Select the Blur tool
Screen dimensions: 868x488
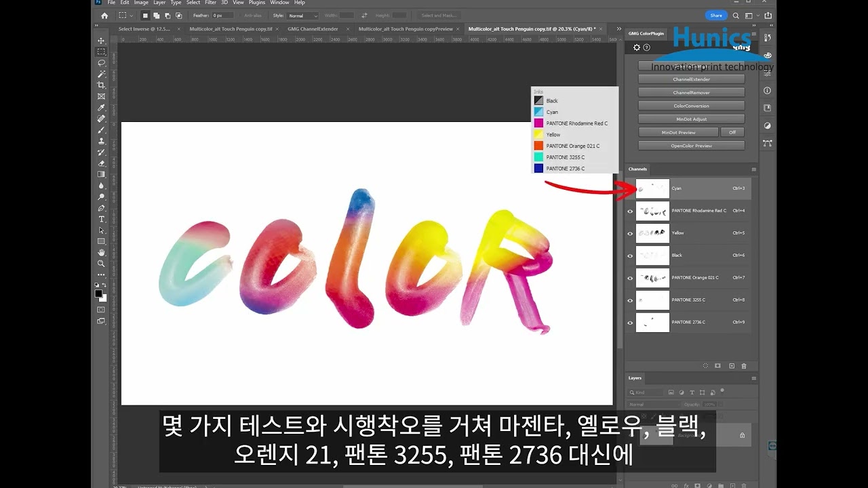click(101, 186)
